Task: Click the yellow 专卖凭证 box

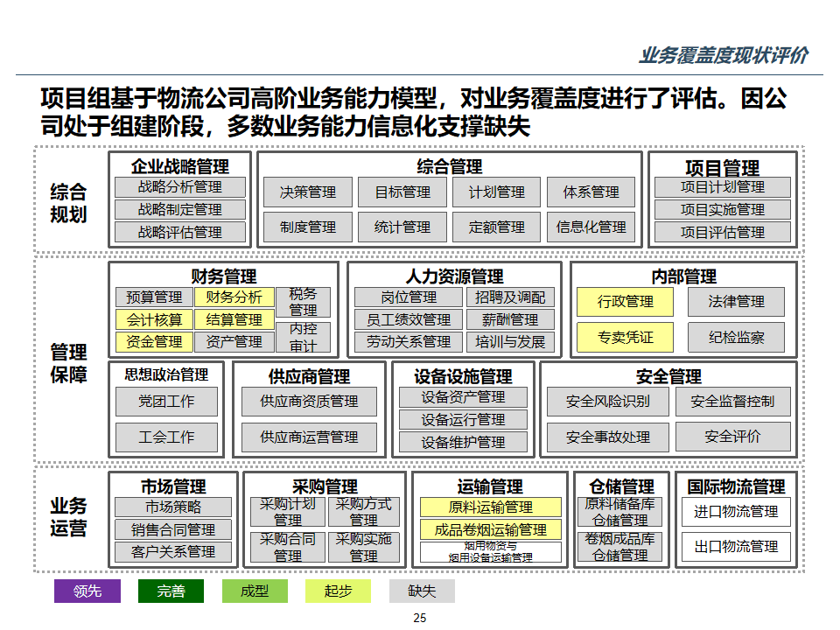Action: (x=625, y=337)
